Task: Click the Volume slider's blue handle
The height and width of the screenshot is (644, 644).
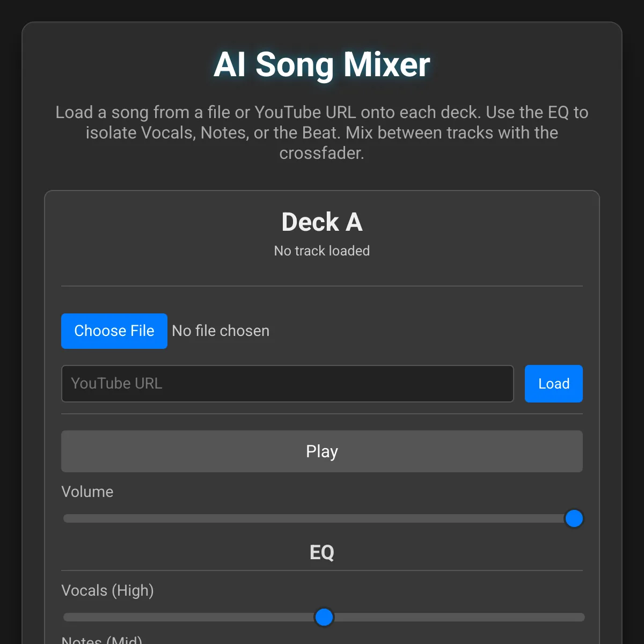Action: (574, 518)
